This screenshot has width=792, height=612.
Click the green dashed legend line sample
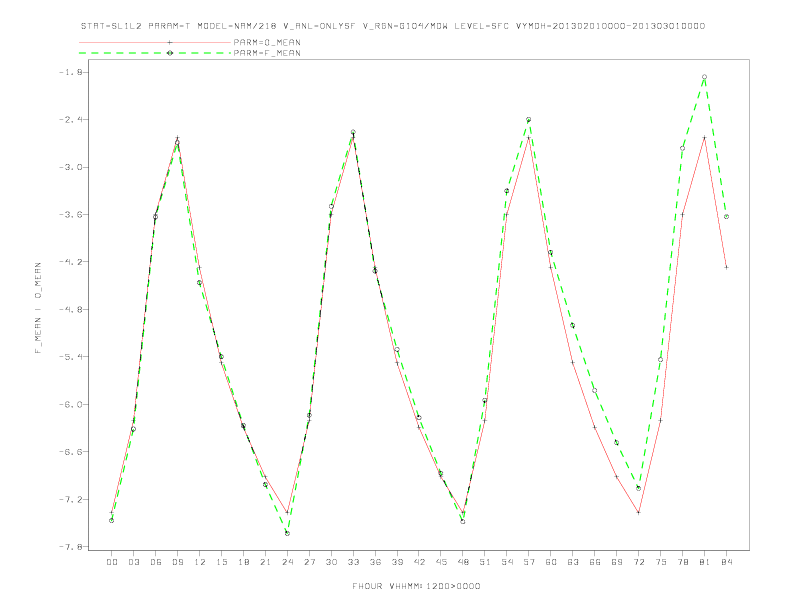click(x=155, y=53)
